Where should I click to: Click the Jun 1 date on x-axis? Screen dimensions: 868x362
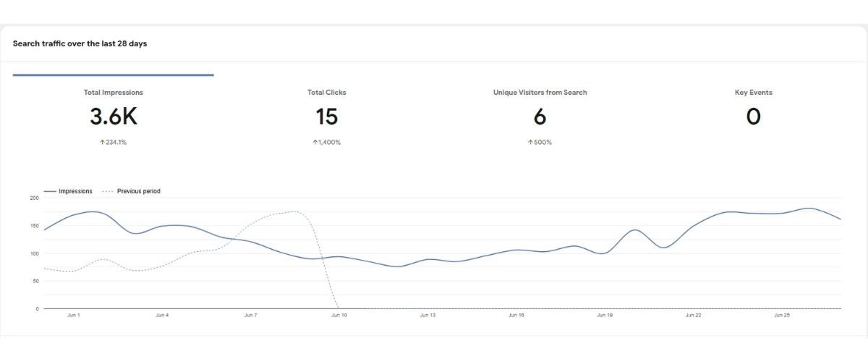pyautogui.click(x=73, y=316)
